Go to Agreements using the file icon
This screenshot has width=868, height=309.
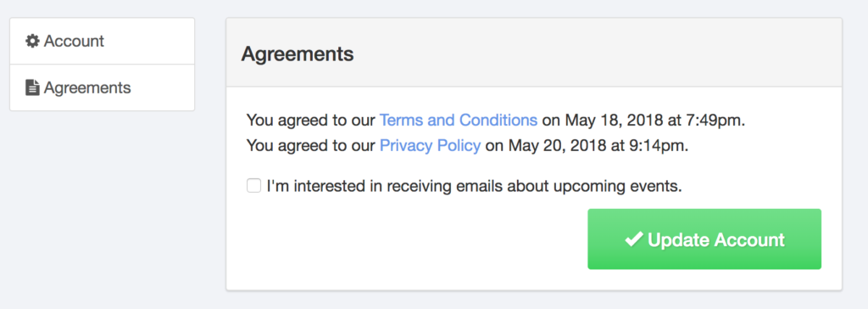click(x=33, y=87)
